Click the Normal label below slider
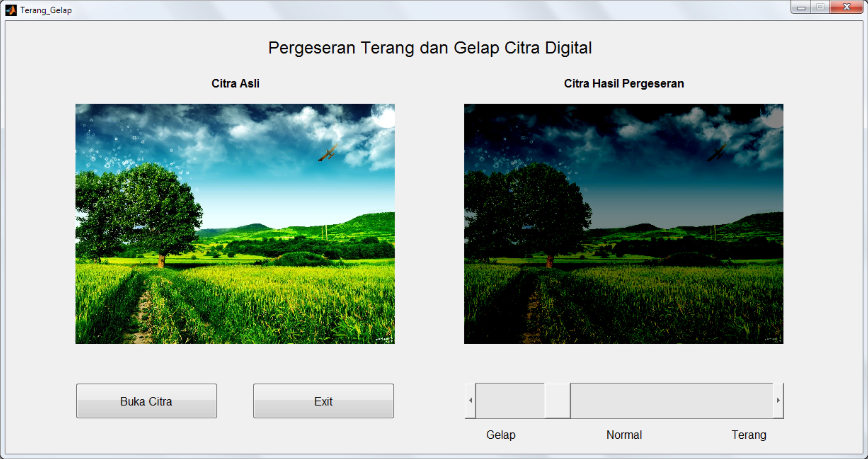 pyautogui.click(x=624, y=435)
